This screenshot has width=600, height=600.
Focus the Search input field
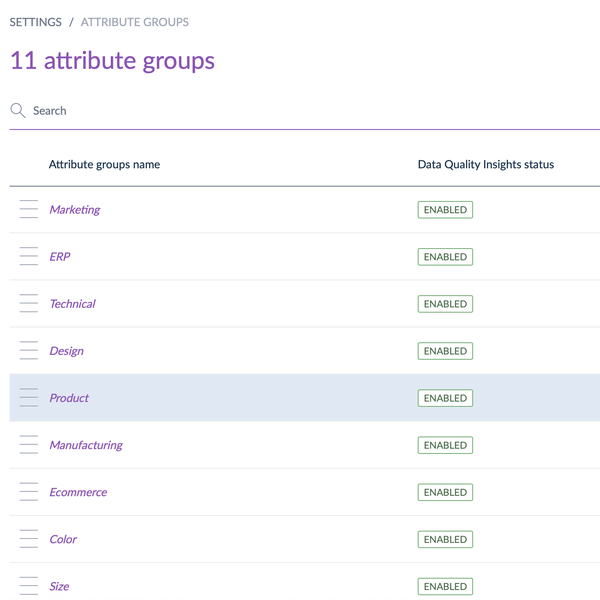(300, 111)
